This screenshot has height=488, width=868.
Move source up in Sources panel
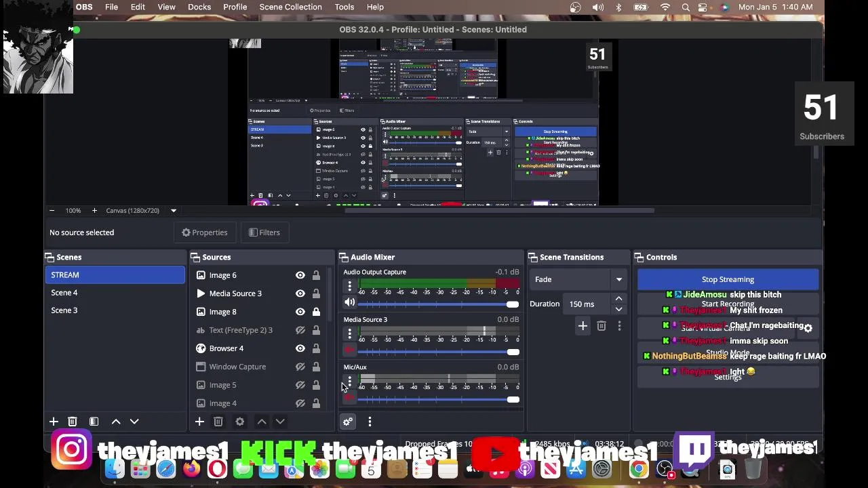(262, 422)
